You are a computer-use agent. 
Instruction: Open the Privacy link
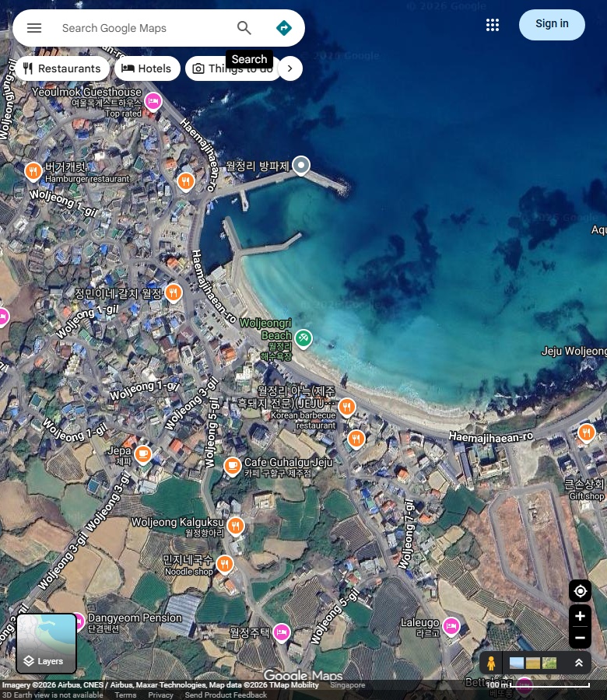(x=160, y=695)
